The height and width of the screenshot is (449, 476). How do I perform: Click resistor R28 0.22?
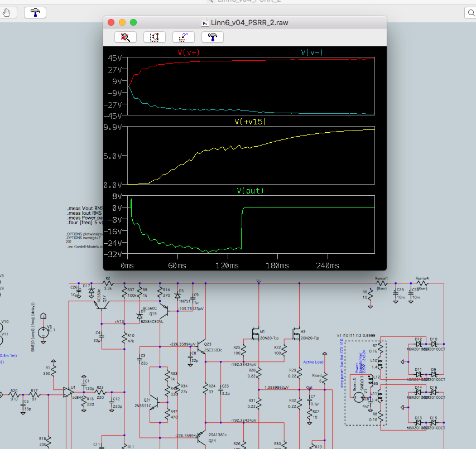(258, 373)
